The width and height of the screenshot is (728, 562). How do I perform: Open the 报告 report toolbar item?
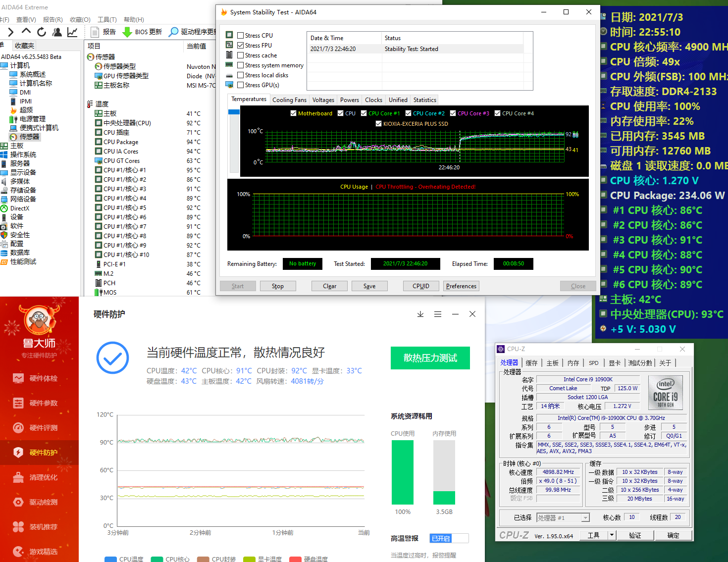pyautogui.click(x=104, y=32)
